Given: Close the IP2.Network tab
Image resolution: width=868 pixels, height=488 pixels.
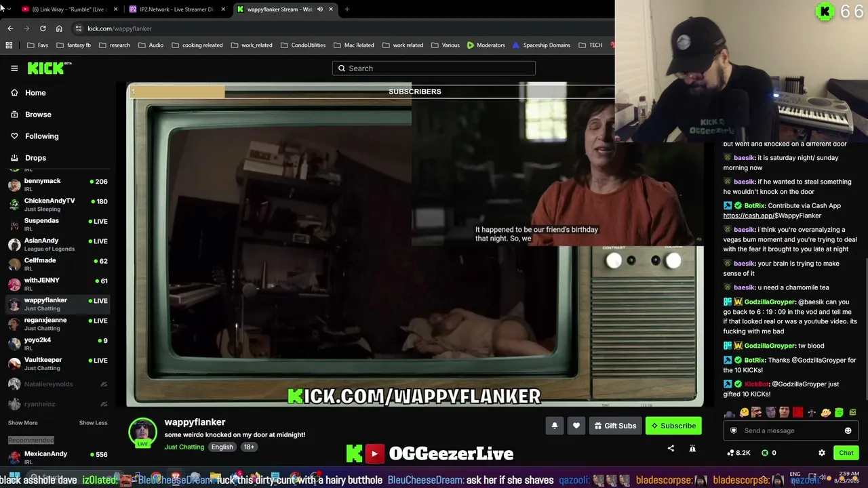Looking at the screenshot, I should tap(222, 9).
